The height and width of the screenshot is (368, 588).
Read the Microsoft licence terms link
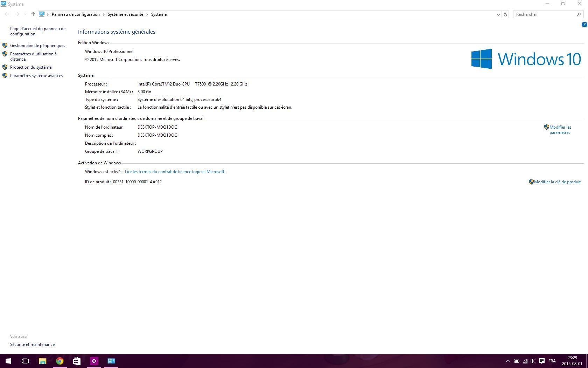(x=175, y=172)
